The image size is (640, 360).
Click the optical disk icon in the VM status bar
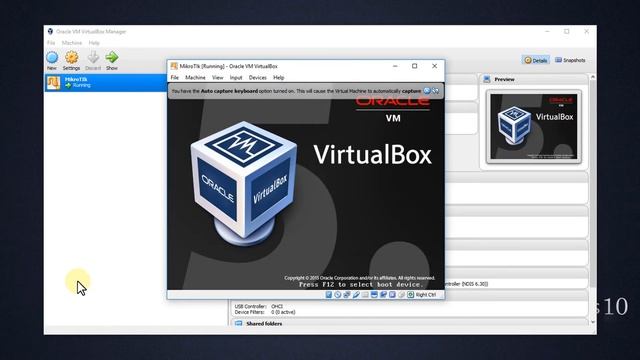[338, 294]
